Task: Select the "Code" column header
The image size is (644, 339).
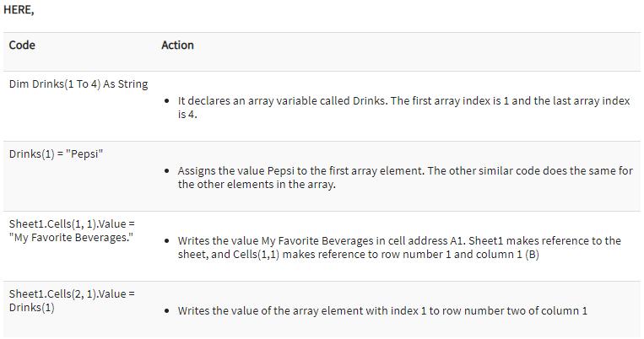Action: [22, 45]
